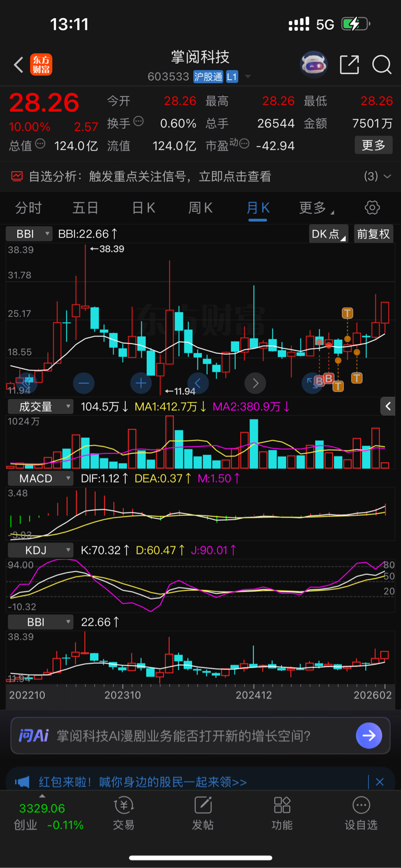401x868 pixels.
Task: Tap the K:70.32 KDJ value
Action: coord(105,550)
